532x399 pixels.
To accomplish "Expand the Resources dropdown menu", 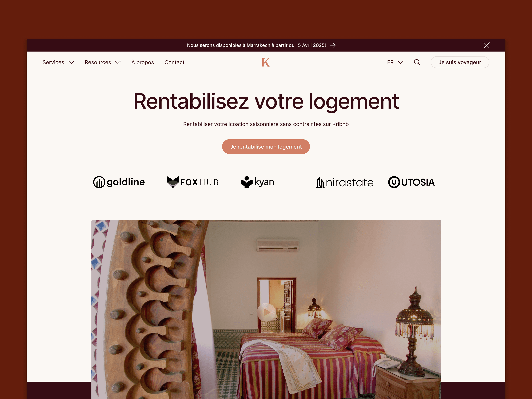I will point(103,62).
